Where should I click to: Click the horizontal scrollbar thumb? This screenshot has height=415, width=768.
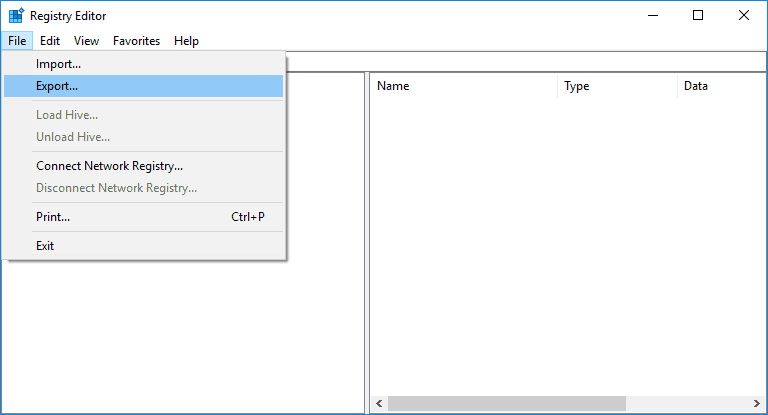tap(507, 404)
